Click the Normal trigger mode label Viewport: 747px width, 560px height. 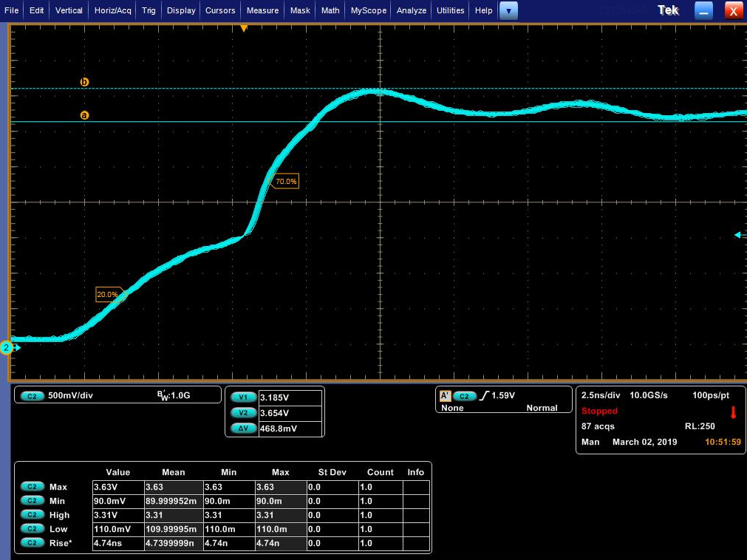[542, 408]
